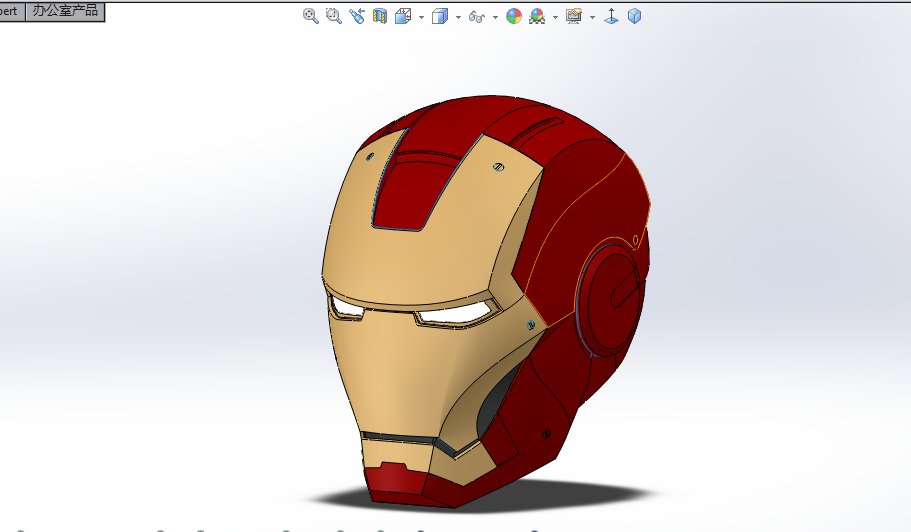Click Zoom to Fit magnifier icon
Image resolution: width=911 pixels, height=532 pixels.
311,16
